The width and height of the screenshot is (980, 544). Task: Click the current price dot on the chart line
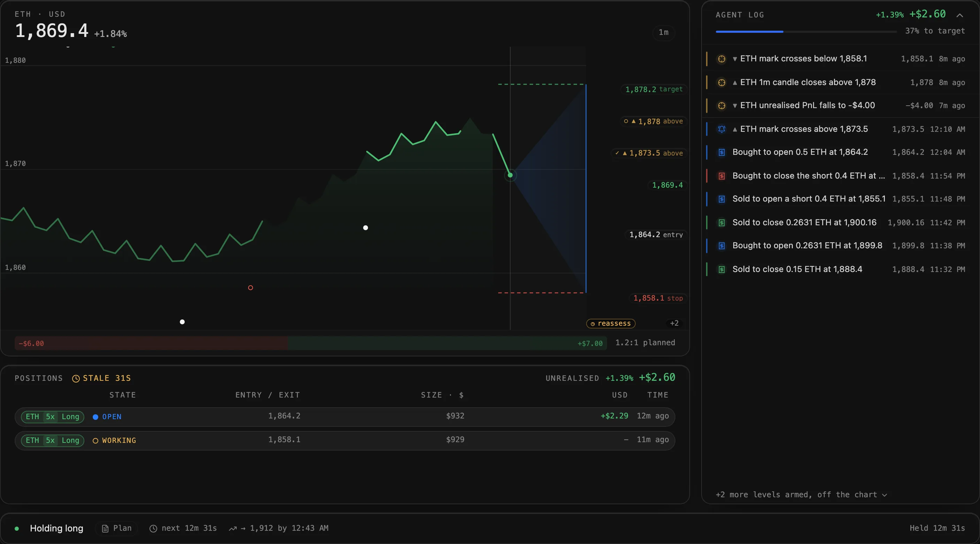[x=510, y=175]
